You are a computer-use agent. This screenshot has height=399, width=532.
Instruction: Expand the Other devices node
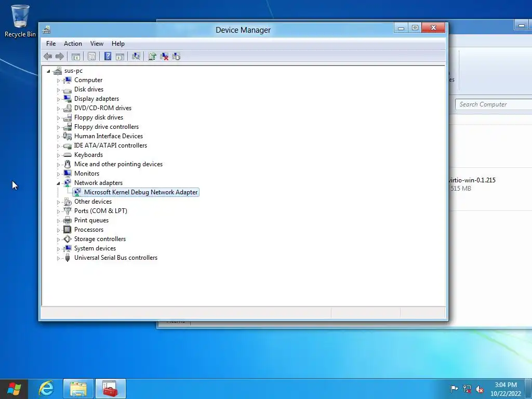coord(58,202)
